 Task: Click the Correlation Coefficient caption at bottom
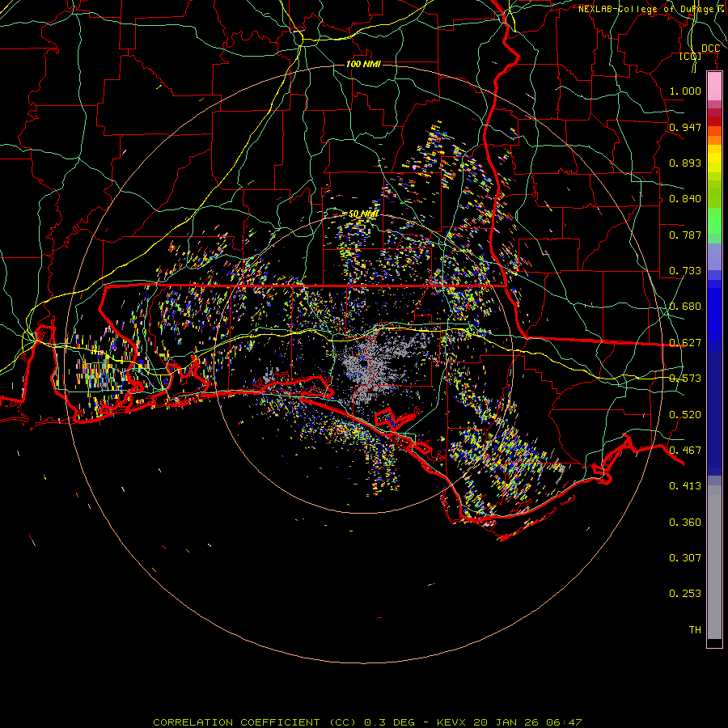pyautogui.click(x=367, y=722)
